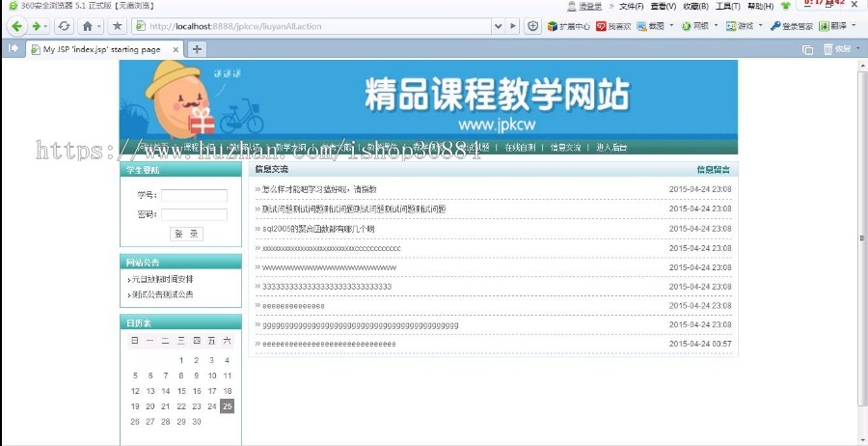Click the 学号 input field
The width and height of the screenshot is (868, 446).
(194, 196)
